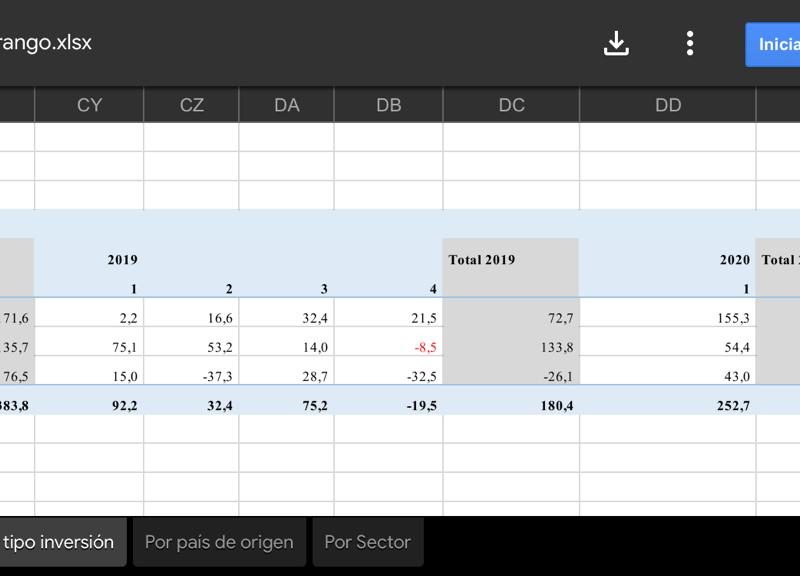Image resolution: width=800 pixels, height=576 pixels.
Task: Select column header CY
Action: click(89, 105)
